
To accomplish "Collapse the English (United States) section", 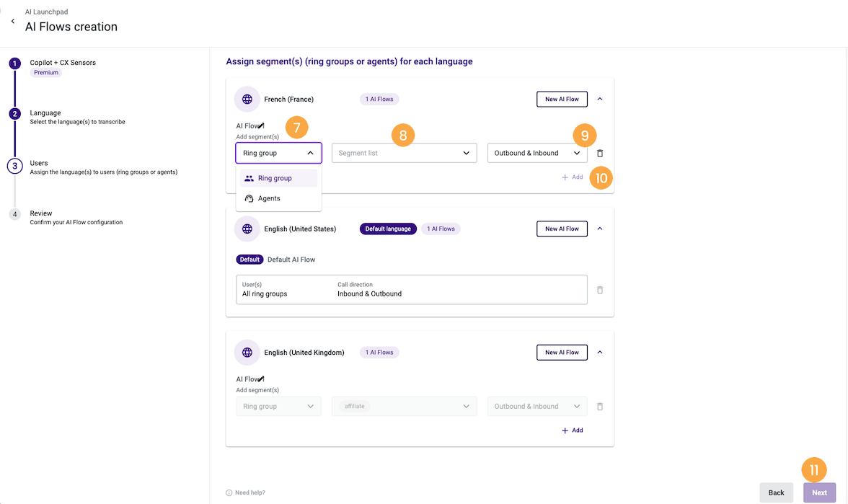I will (x=599, y=229).
